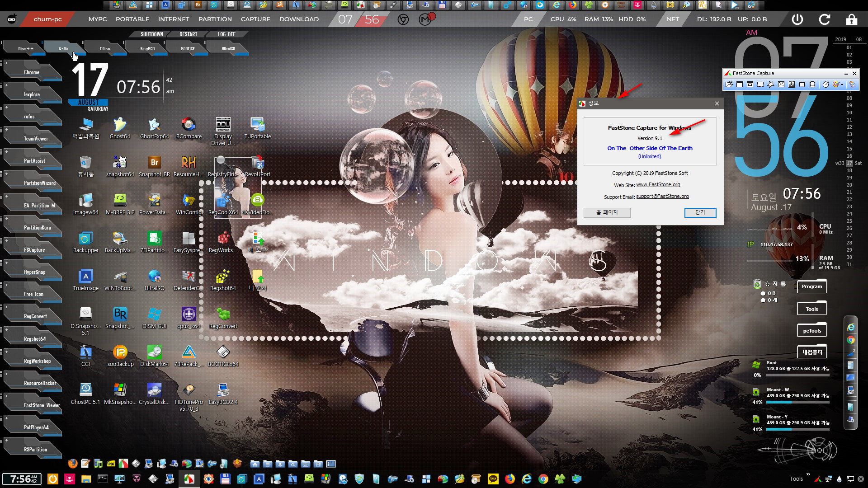Screen dimensions: 868x488
Task: Click the Program button on right panel
Action: tap(812, 286)
